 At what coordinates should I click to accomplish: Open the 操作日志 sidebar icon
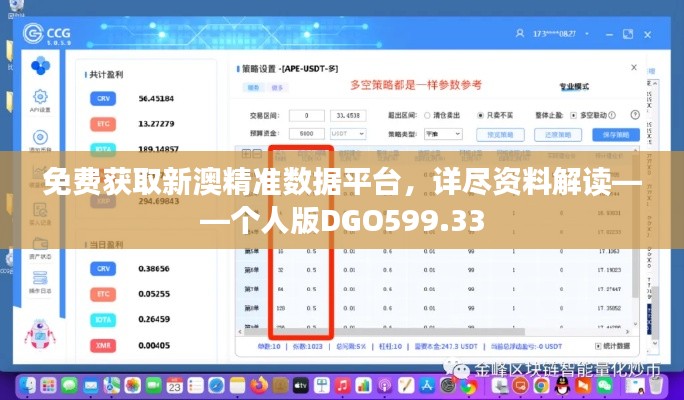(x=41, y=286)
